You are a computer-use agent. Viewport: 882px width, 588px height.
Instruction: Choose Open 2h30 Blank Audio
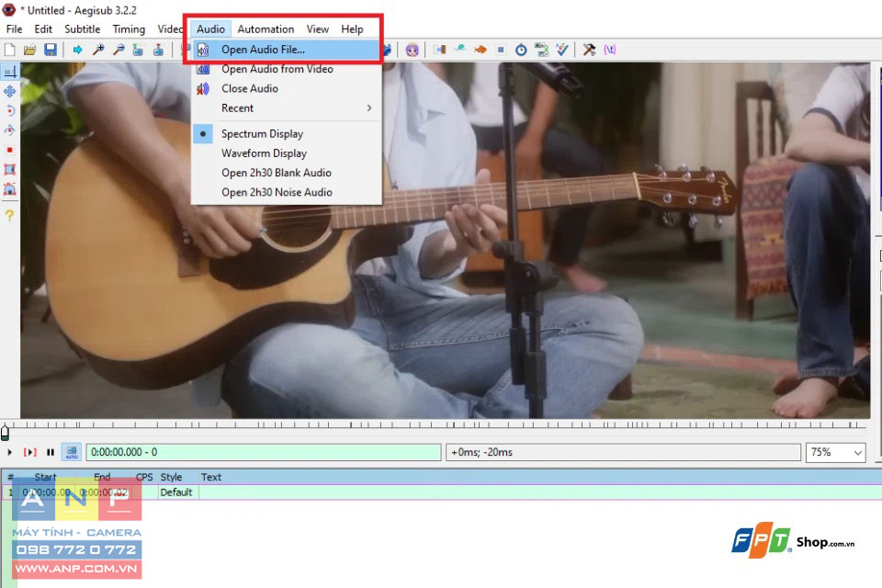point(287,173)
